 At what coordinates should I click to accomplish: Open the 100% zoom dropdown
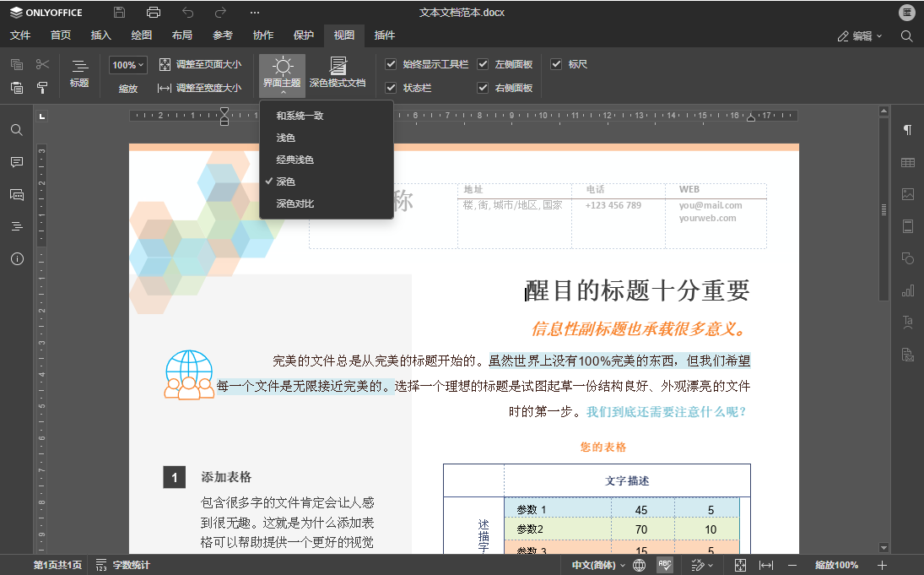pos(128,65)
